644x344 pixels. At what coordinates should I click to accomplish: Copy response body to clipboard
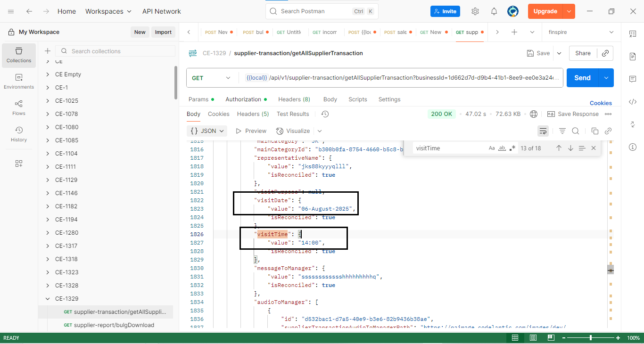click(595, 131)
